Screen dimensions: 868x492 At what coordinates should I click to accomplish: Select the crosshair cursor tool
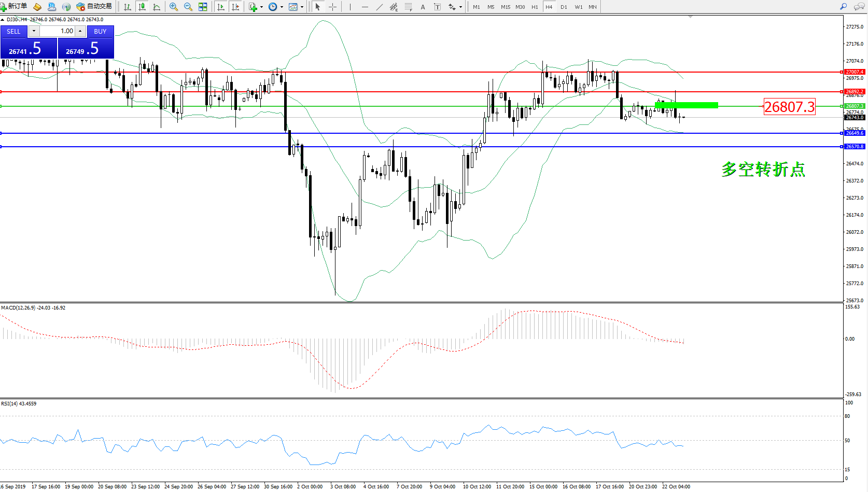click(x=332, y=7)
